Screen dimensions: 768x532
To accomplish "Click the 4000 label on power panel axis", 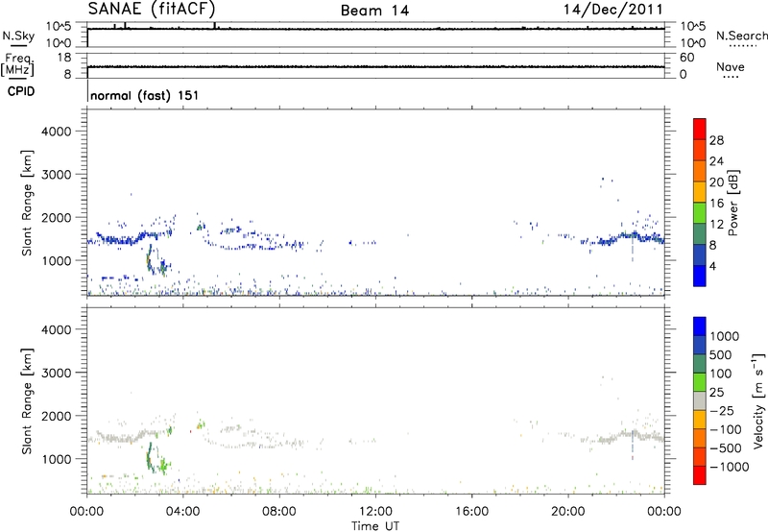I will pos(56,132).
